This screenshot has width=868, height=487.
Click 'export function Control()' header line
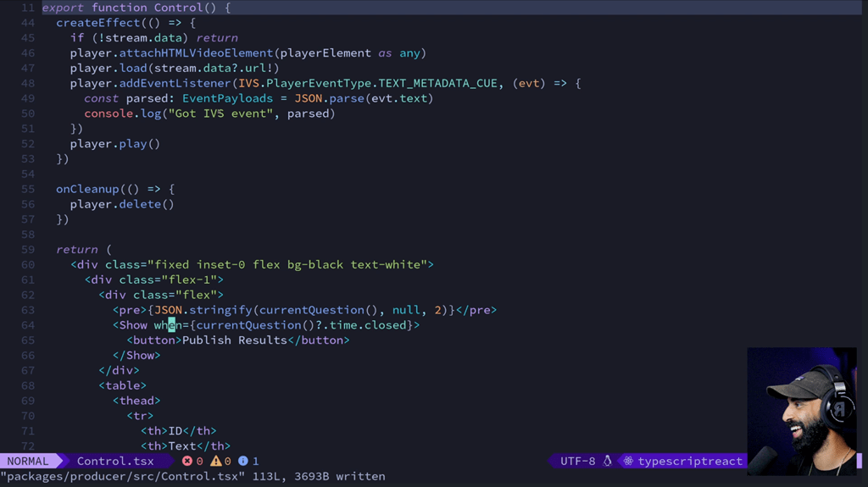pyautogui.click(x=136, y=8)
